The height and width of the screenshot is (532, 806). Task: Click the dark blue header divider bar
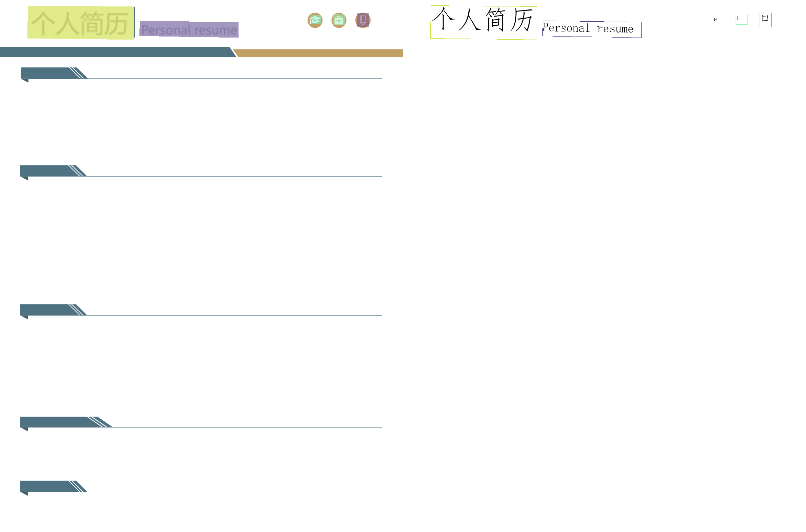tap(115, 52)
